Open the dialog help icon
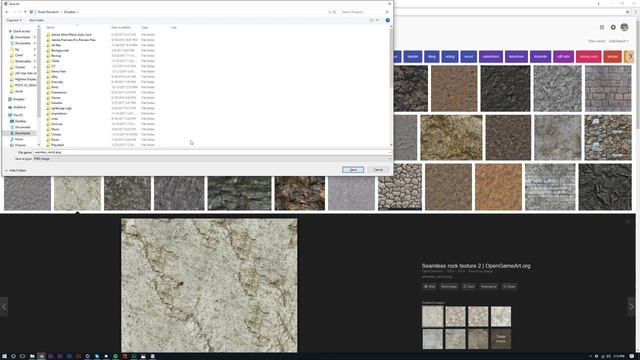This screenshot has width=640, height=360. pos(387,20)
